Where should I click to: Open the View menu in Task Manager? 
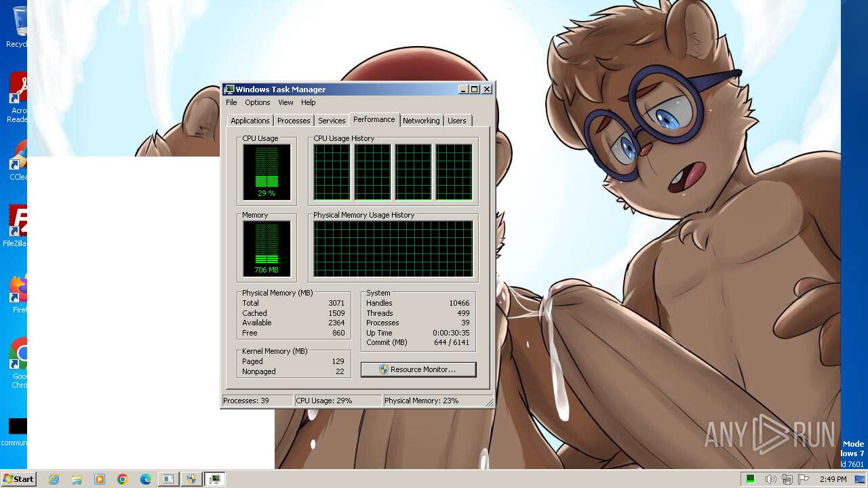tap(285, 102)
